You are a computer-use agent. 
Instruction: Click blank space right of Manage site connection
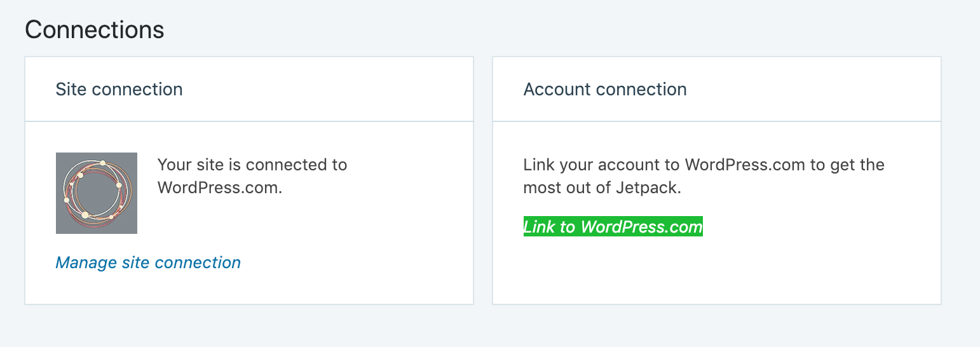pos(356,262)
